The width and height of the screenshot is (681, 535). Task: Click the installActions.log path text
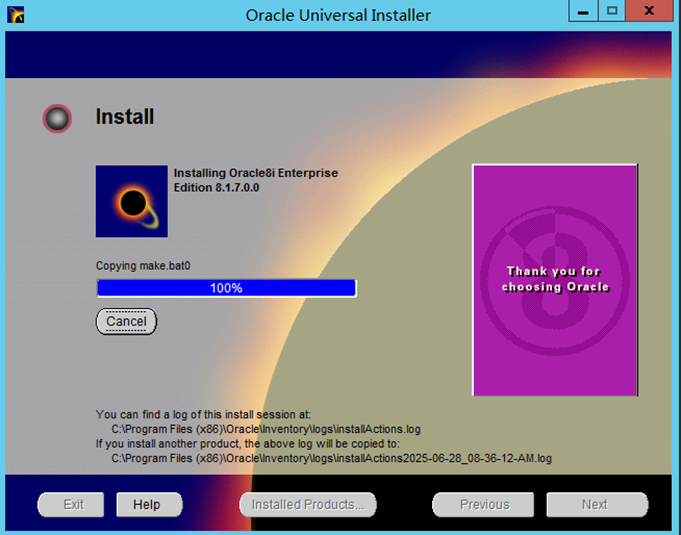pyautogui.click(x=266, y=429)
